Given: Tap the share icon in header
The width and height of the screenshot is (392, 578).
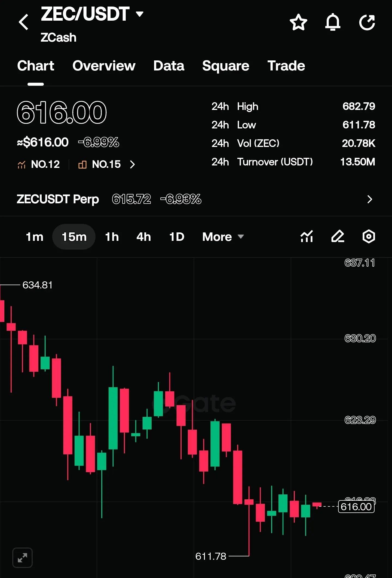Looking at the screenshot, I should [367, 22].
